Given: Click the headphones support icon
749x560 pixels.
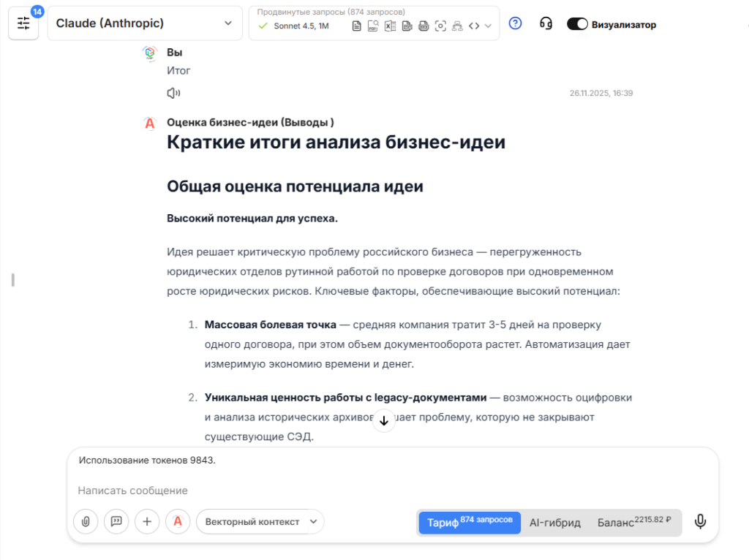Looking at the screenshot, I should tap(546, 23).
